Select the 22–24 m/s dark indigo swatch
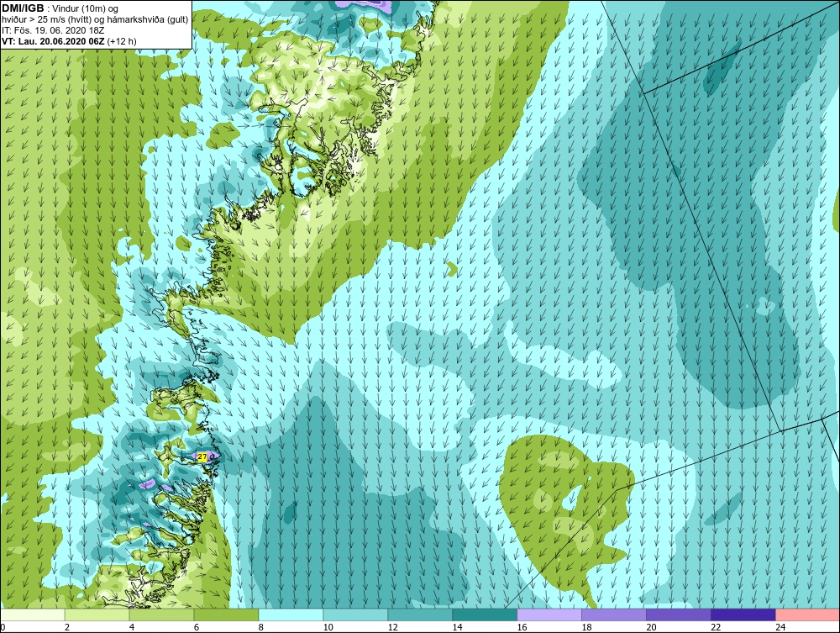 coord(743,615)
